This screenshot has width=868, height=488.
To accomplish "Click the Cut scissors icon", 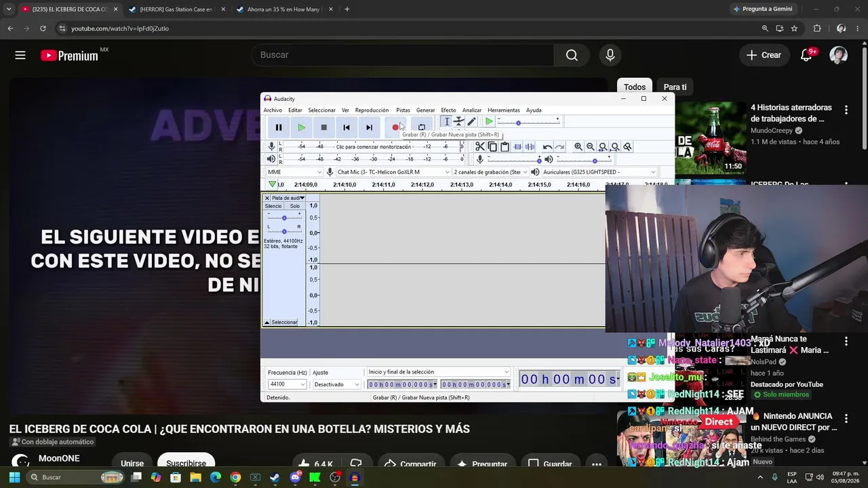I will point(480,146).
